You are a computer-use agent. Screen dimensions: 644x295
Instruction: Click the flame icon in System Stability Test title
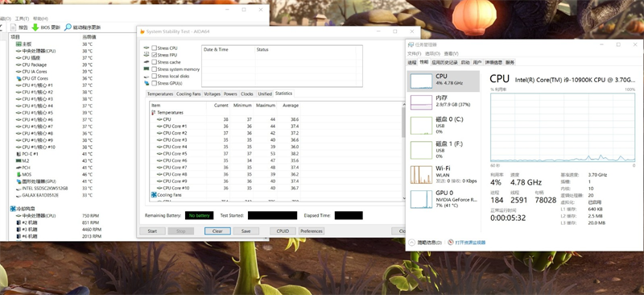[142, 31]
